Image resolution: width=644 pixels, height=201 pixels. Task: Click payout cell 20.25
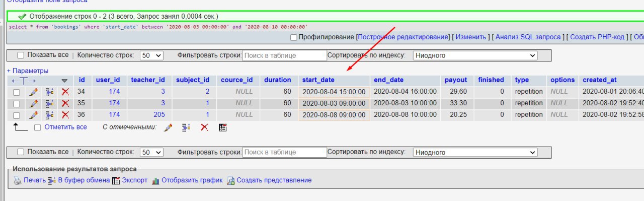point(456,115)
